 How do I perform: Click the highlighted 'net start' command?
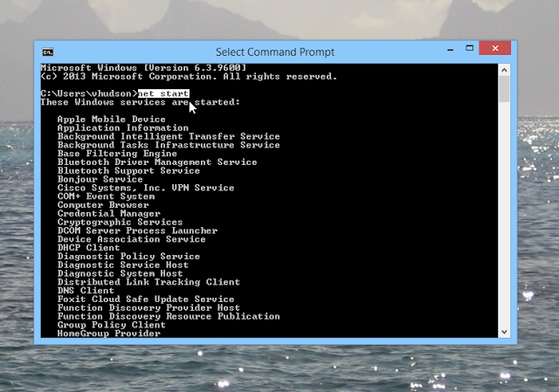pyautogui.click(x=163, y=93)
